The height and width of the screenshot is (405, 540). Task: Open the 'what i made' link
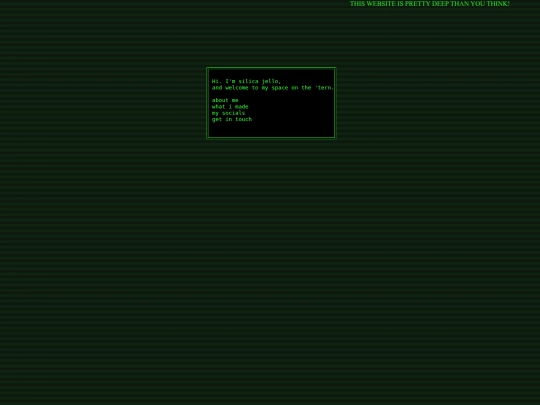click(x=230, y=107)
